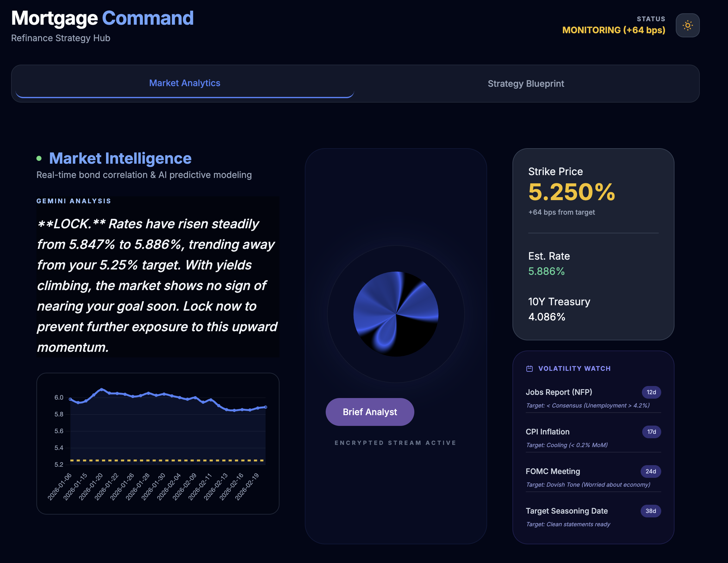Viewport: 728px width, 563px height.
Task: Open the Mortgage Command header title
Action: [x=102, y=18]
